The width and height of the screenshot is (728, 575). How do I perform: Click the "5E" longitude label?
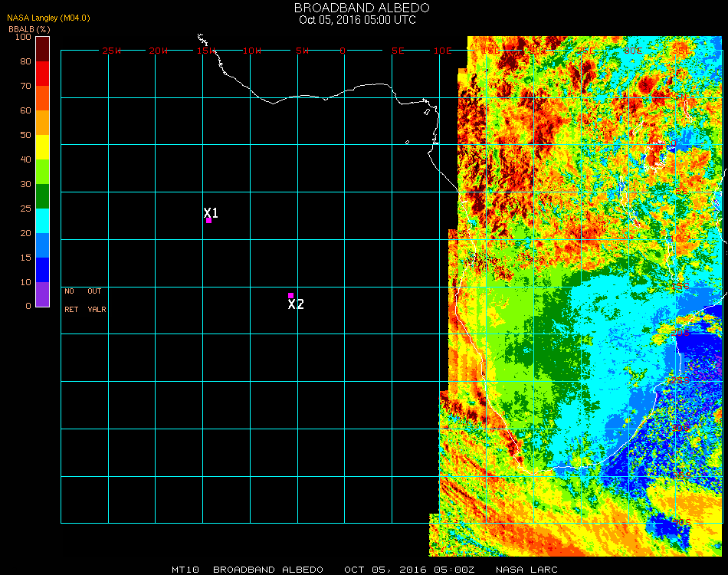pyautogui.click(x=398, y=51)
